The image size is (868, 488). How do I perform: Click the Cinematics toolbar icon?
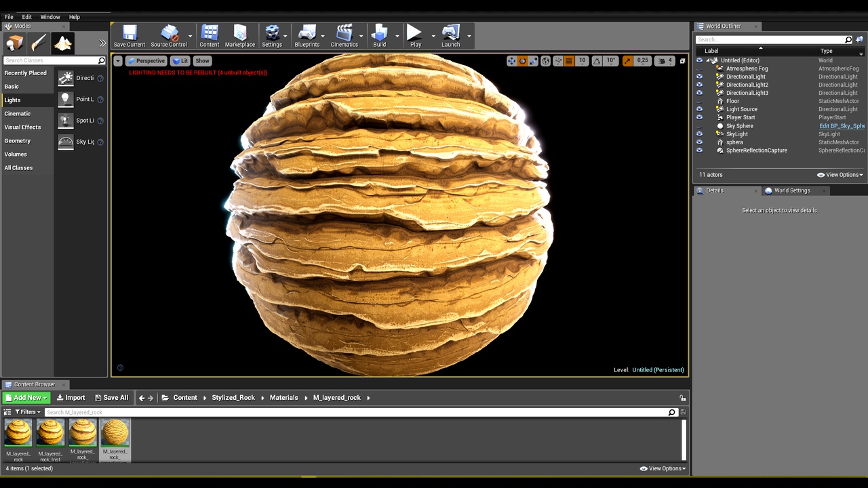[344, 36]
